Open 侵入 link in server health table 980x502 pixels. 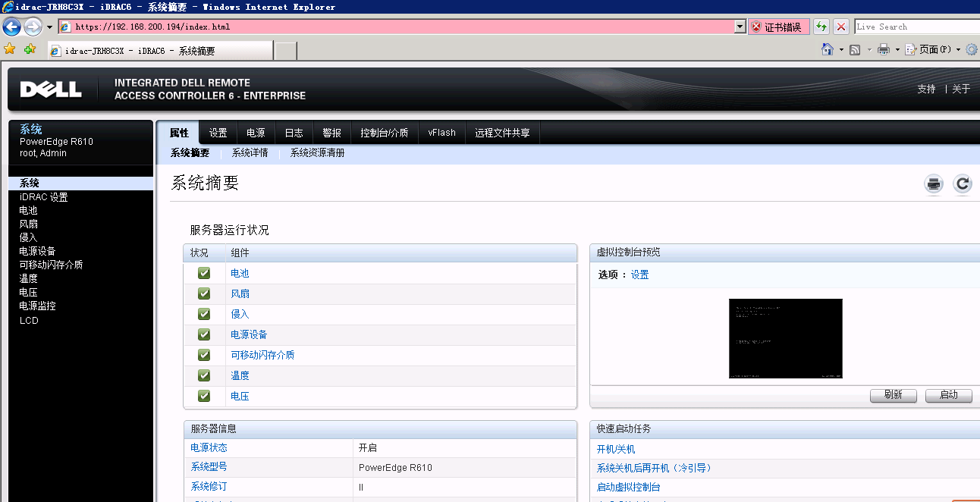[240, 315]
